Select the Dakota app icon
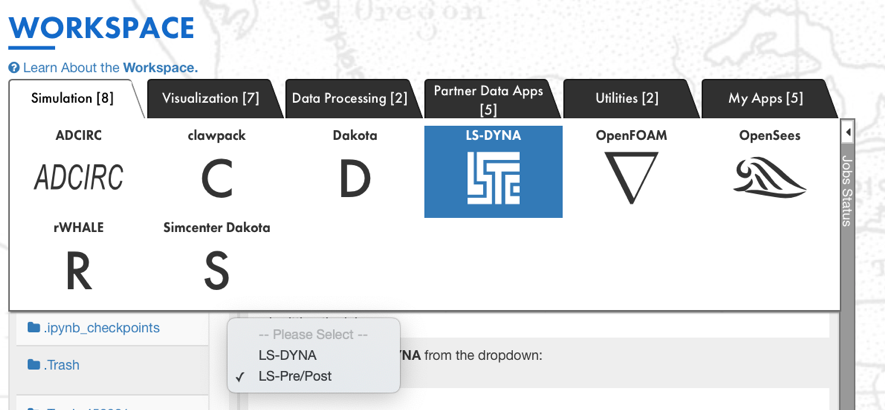The height and width of the screenshot is (410, 885). (354, 178)
